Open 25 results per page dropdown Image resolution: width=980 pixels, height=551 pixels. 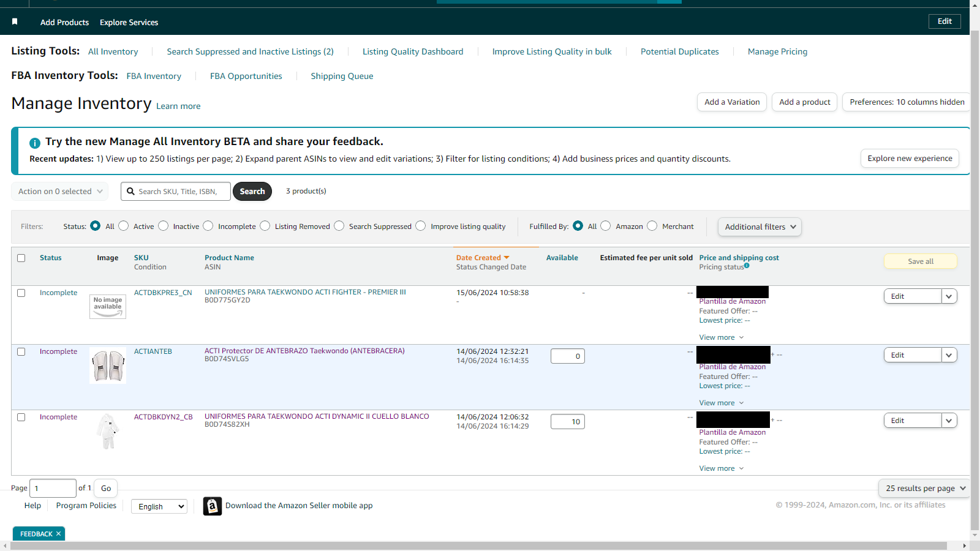925,488
